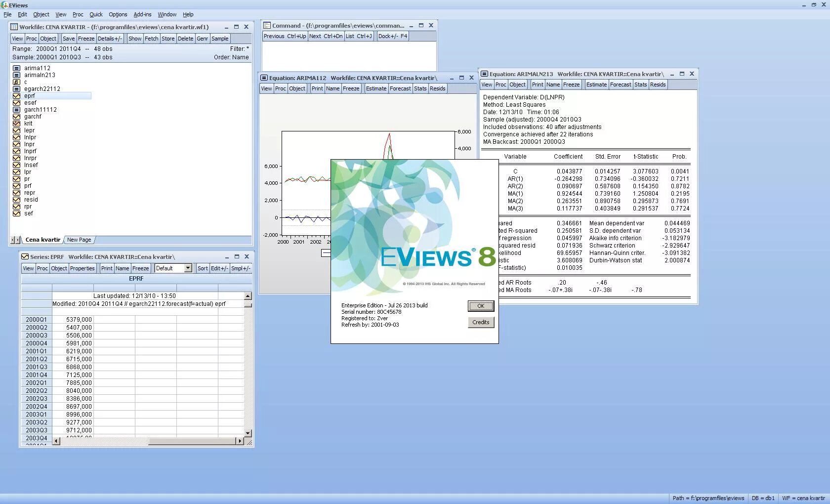This screenshot has height=504, width=830.
Task: Click the EViews application icon in the title bar
Action: pyautogui.click(x=5, y=4)
